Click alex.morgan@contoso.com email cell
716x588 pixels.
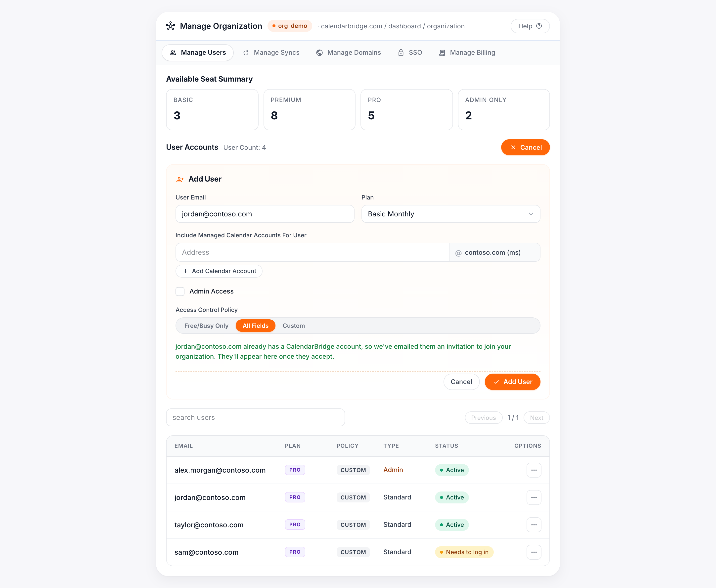pos(220,470)
